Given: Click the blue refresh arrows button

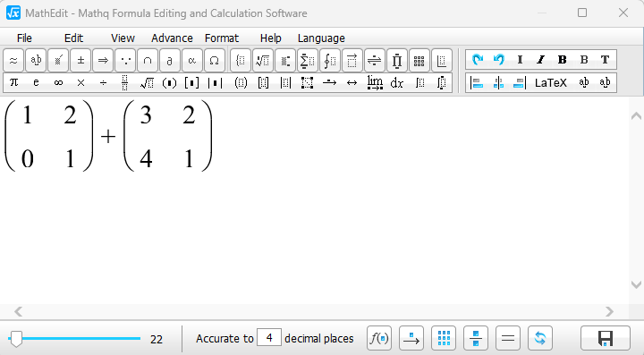Looking at the screenshot, I should (x=540, y=339).
